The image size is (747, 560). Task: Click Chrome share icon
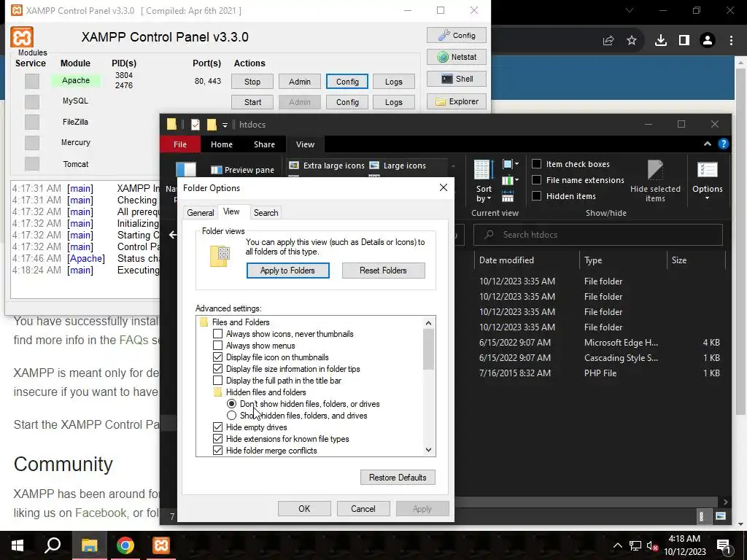pos(608,41)
